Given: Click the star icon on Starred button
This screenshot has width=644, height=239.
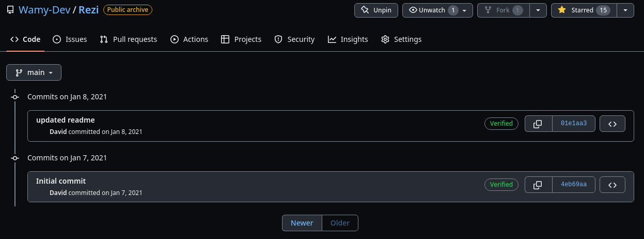Looking at the screenshot, I should 562,10.
